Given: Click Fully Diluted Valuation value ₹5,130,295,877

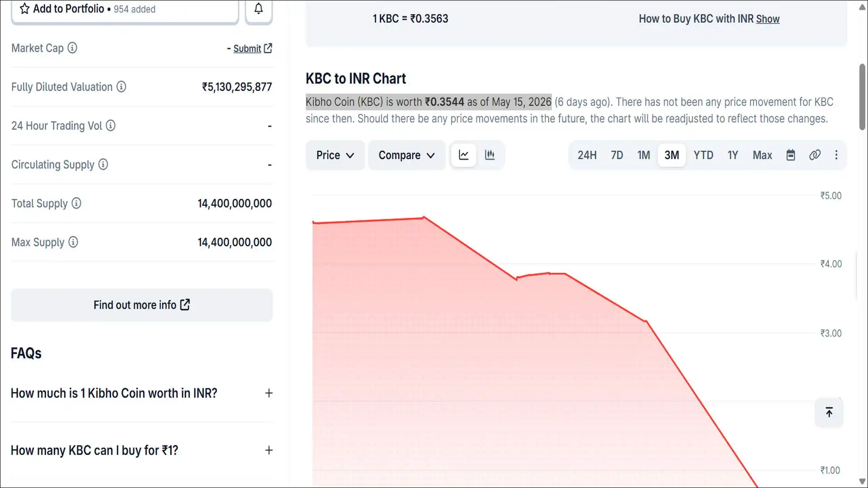Looking at the screenshot, I should [x=237, y=87].
